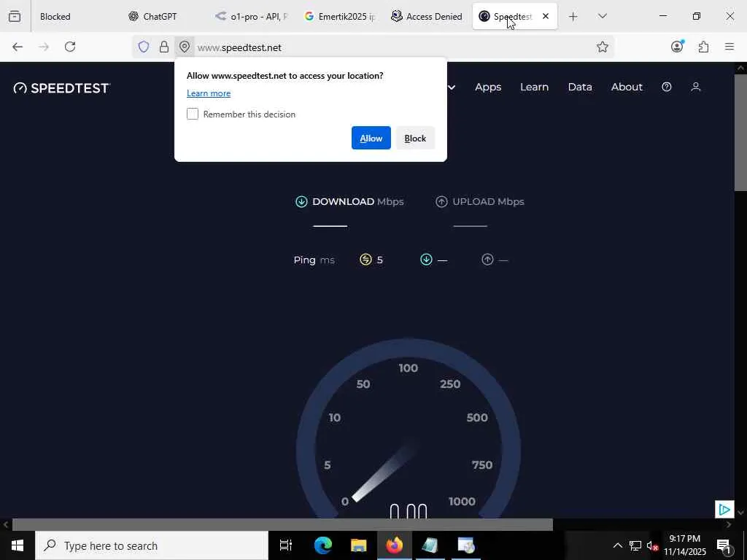Click the idle latency ping icon showing 5
Screen dimensions: 747x560
(365, 260)
